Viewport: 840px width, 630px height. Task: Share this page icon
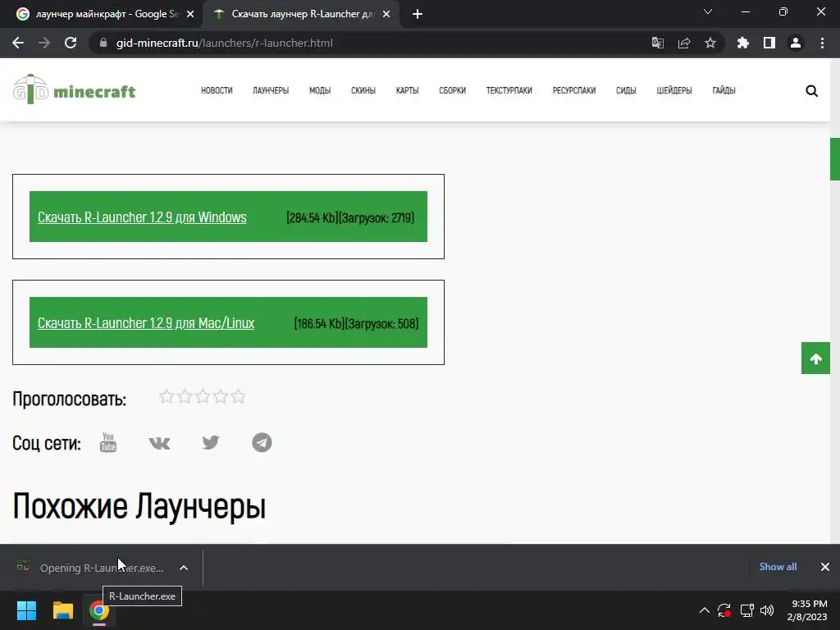coord(684,43)
